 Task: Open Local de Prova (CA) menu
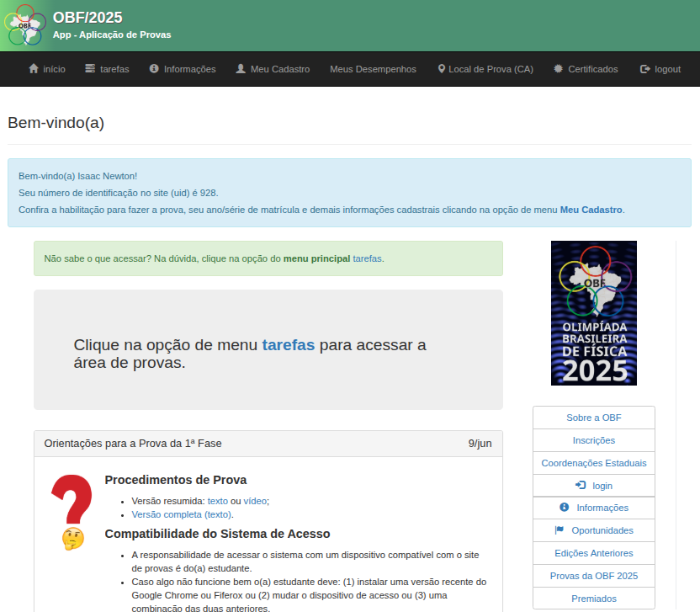485,69
